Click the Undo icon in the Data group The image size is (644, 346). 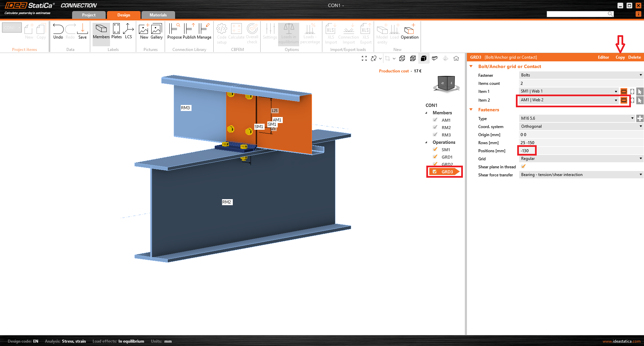[58, 30]
